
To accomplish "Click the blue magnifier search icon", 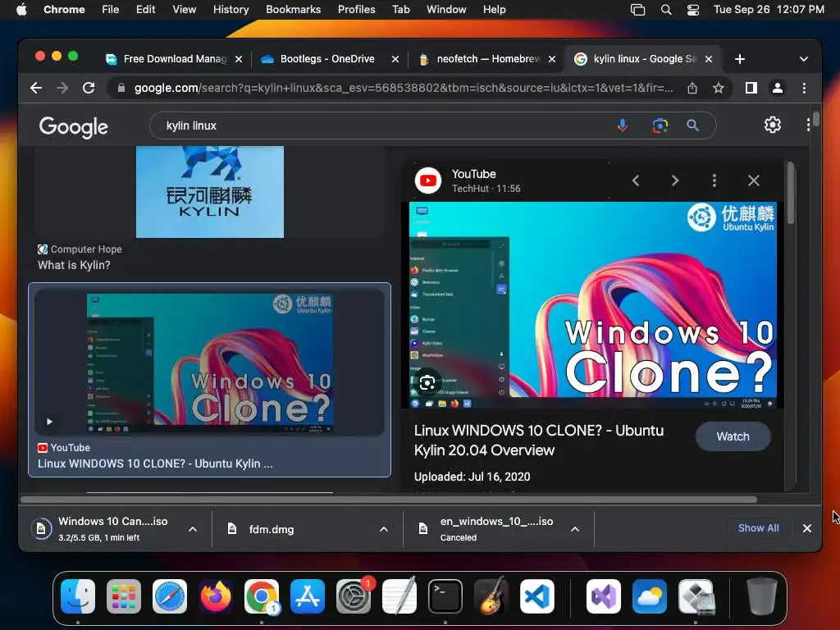I will pyautogui.click(x=692, y=126).
